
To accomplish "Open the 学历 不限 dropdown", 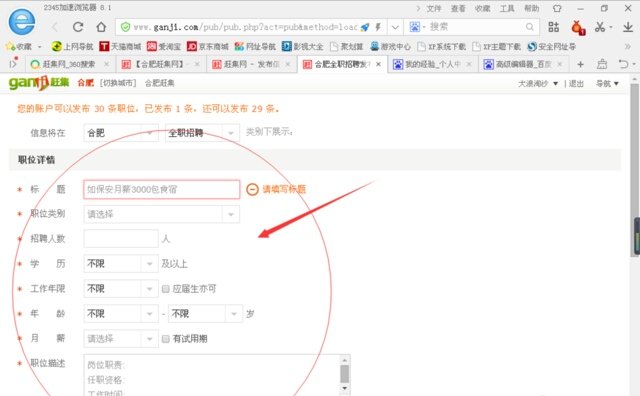I will (121, 264).
